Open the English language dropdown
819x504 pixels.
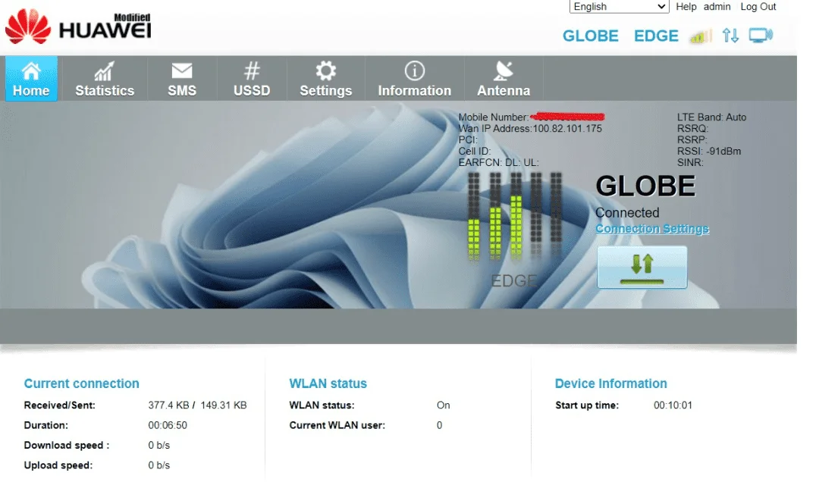click(619, 6)
